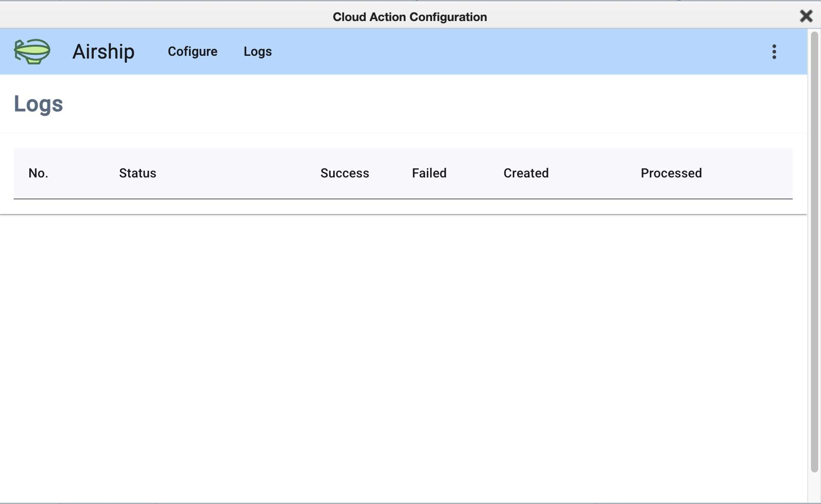Click the Airship brand name text
Screen dimensions: 821x504
pos(103,52)
